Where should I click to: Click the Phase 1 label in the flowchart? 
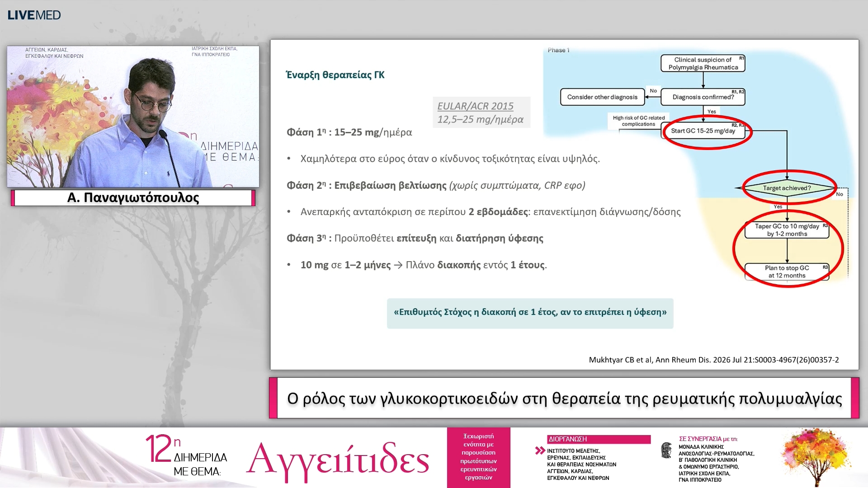559,50
